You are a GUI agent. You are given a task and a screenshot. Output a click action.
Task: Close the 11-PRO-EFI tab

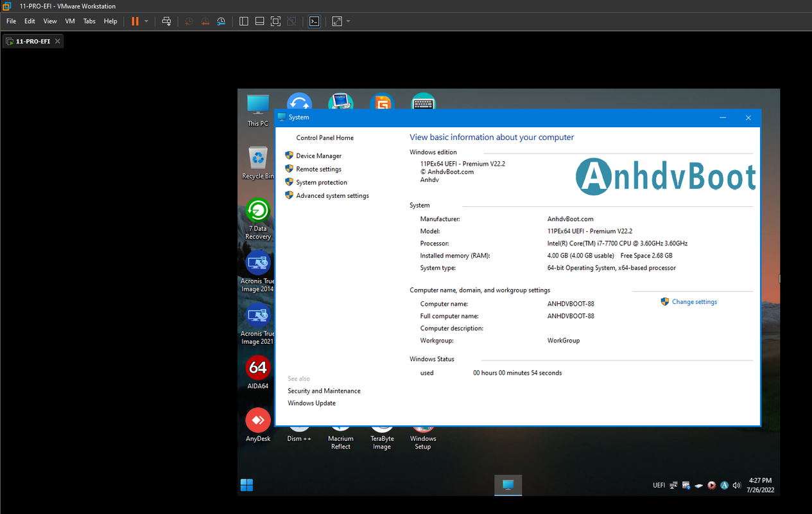coord(57,41)
